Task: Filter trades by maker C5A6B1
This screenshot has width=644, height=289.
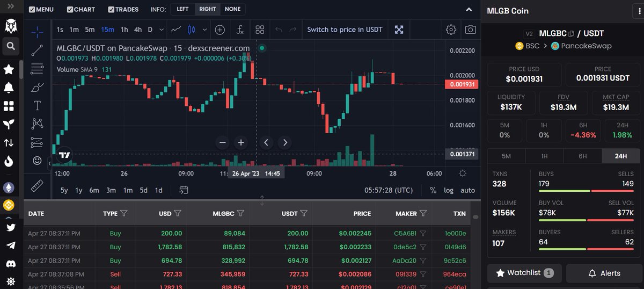Action: point(423,233)
